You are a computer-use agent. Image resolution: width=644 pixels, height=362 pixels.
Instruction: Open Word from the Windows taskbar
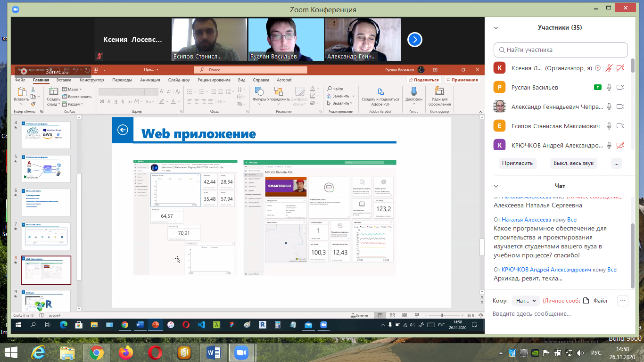[x=213, y=353]
